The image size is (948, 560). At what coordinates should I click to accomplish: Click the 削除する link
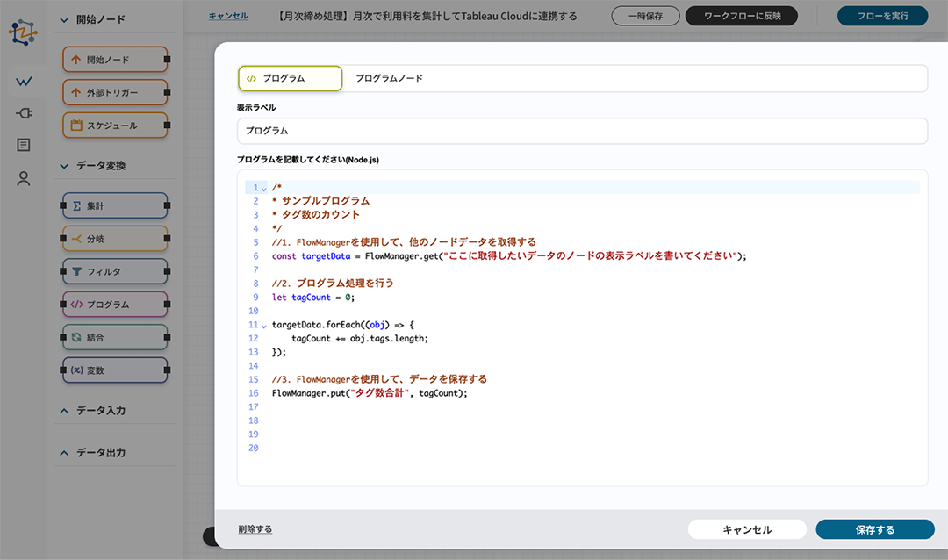(x=255, y=529)
